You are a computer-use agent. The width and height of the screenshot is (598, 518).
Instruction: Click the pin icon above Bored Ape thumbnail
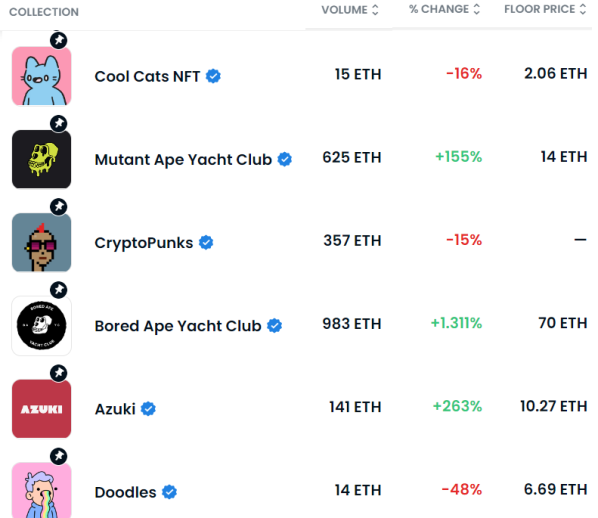pos(59,290)
